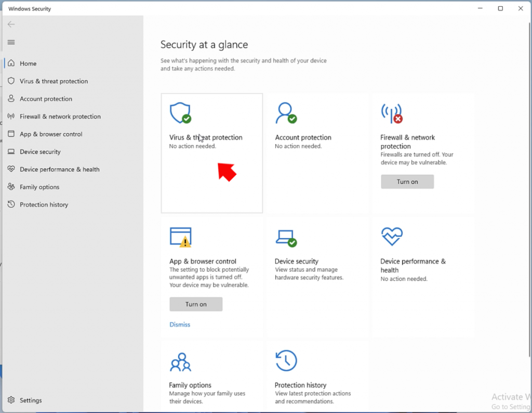
Task: Open Family options in sidebar
Action: pyautogui.click(x=39, y=187)
